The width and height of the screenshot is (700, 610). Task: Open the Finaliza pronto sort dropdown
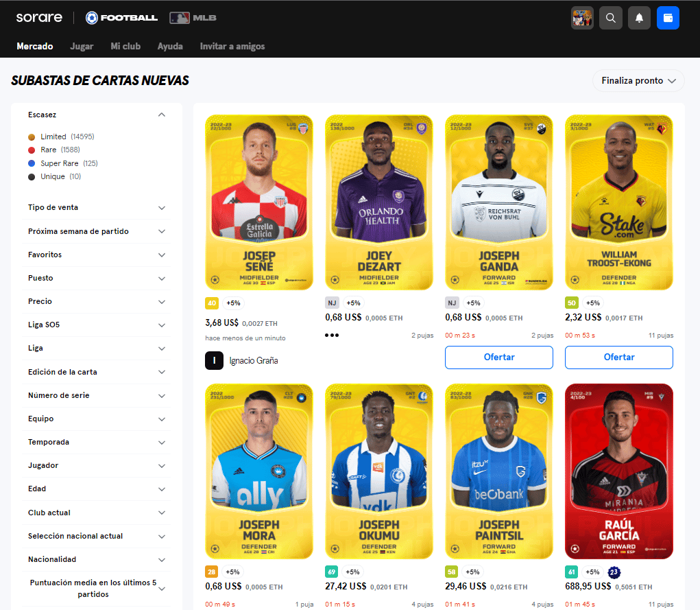(638, 81)
